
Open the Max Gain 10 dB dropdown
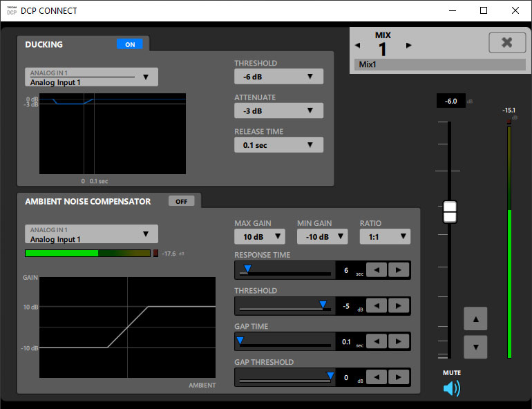(x=259, y=237)
